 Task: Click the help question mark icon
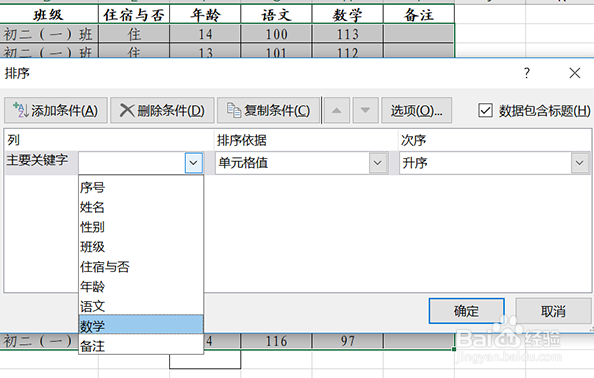[x=527, y=73]
